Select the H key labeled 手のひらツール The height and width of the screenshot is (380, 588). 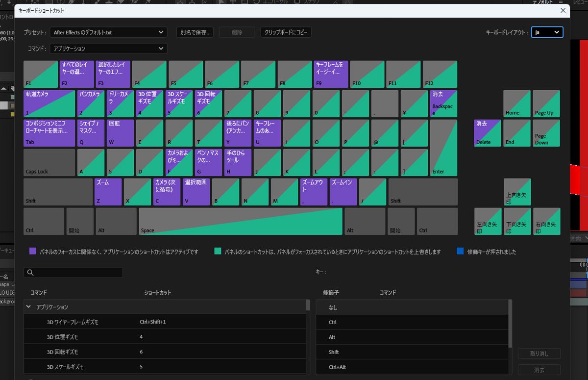point(238,162)
